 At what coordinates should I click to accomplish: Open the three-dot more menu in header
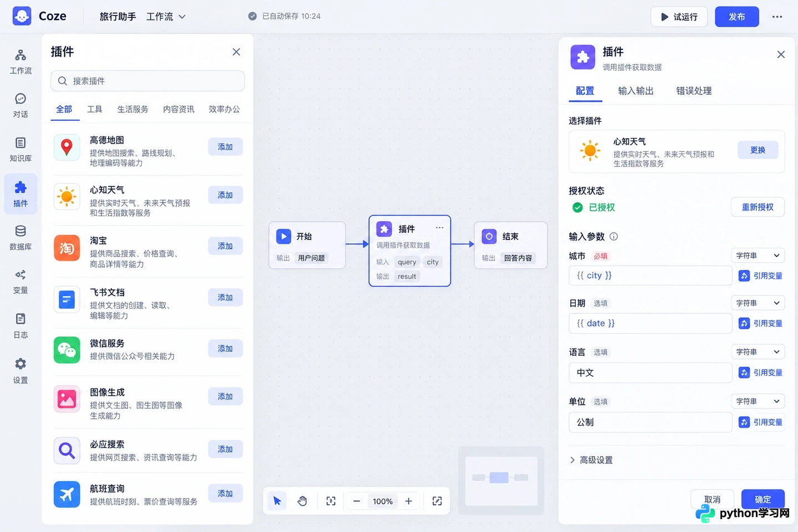(x=777, y=17)
